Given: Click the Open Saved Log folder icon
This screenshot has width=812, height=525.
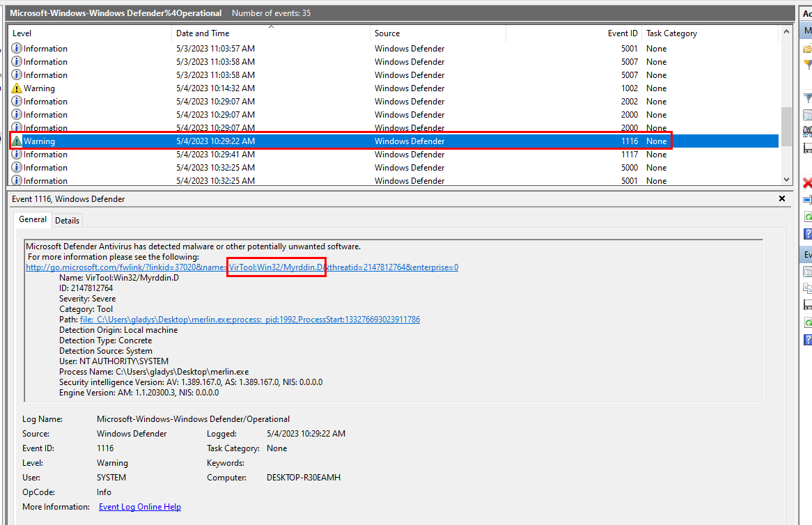Looking at the screenshot, I should point(807,49).
